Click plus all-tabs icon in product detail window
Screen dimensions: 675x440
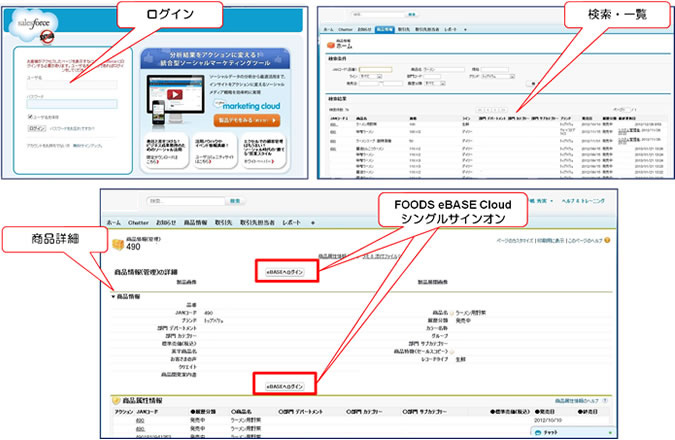[313, 223]
